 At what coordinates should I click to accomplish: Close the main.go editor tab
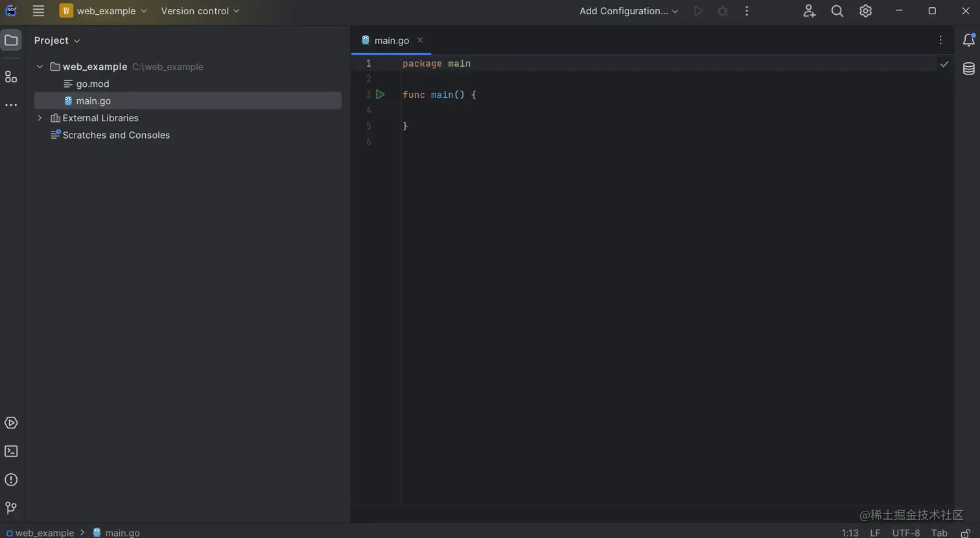(x=420, y=40)
